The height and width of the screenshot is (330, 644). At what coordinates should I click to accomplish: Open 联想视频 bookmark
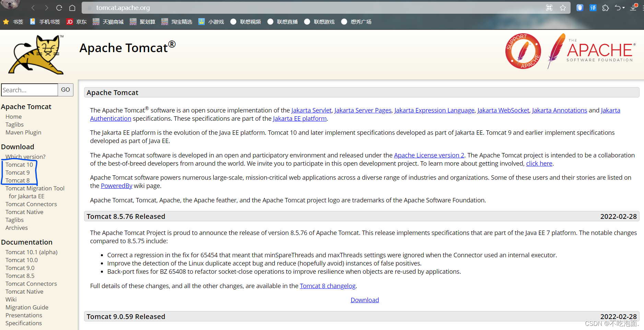coord(246,22)
